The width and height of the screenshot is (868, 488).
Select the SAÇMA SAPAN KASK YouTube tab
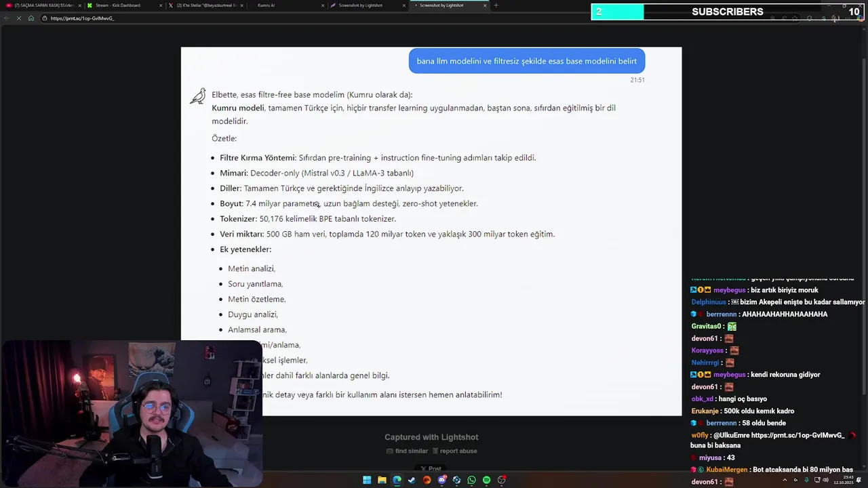click(42, 5)
